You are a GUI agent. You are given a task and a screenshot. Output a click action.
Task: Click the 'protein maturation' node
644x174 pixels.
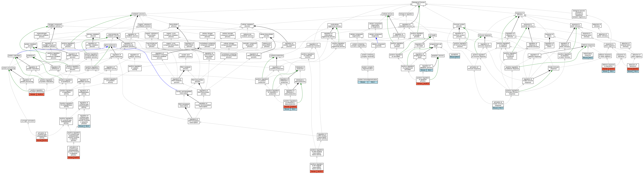(14, 56)
